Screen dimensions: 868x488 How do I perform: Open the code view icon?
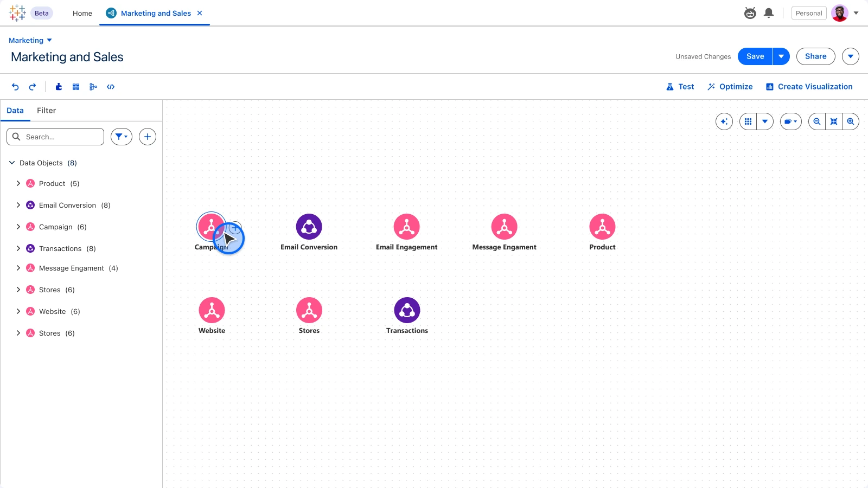(111, 87)
